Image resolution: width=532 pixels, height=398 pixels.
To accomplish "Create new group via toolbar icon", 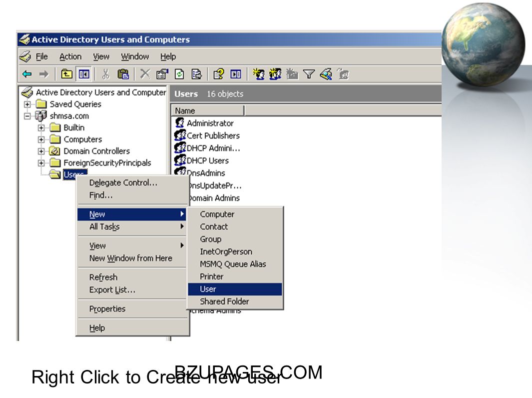I will pyautogui.click(x=275, y=73).
